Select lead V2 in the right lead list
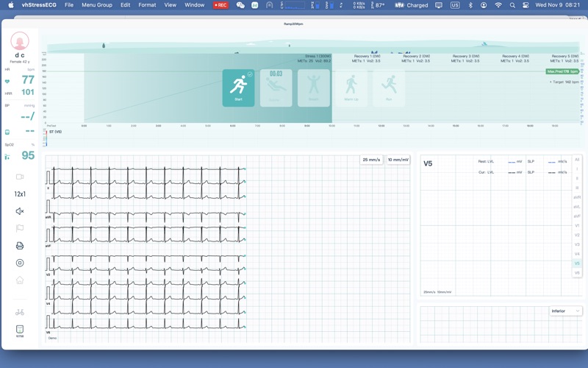This screenshot has width=588, height=368. (x=577, y=235)
